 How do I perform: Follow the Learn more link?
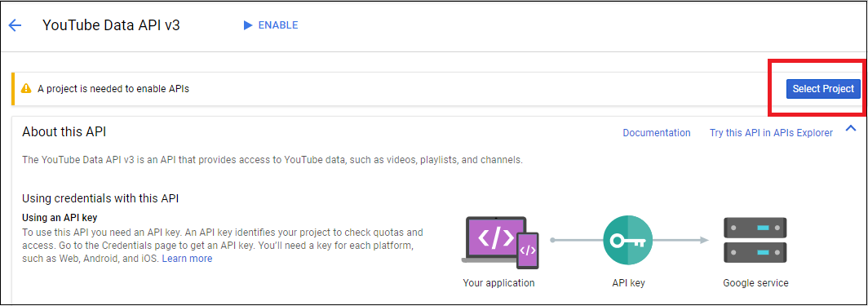[187, 259]
